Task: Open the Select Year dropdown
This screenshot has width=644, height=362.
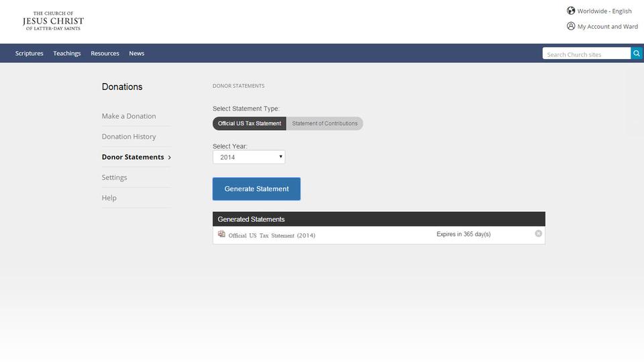Action: [249, 157]
